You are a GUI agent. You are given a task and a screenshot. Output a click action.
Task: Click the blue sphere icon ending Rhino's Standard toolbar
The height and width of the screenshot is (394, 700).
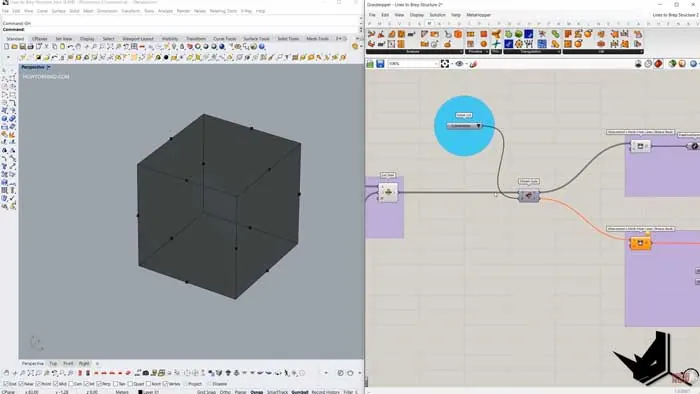click(262, 46)
